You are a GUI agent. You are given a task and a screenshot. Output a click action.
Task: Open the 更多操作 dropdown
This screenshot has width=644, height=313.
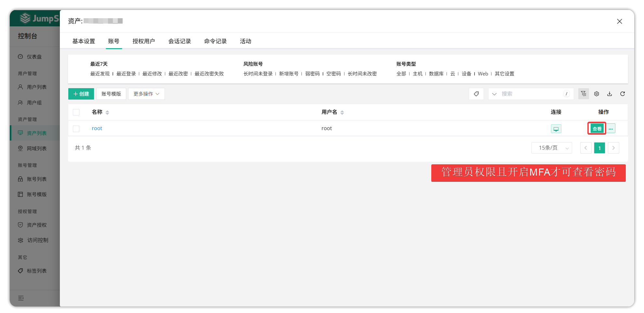[x=146, y=94]
